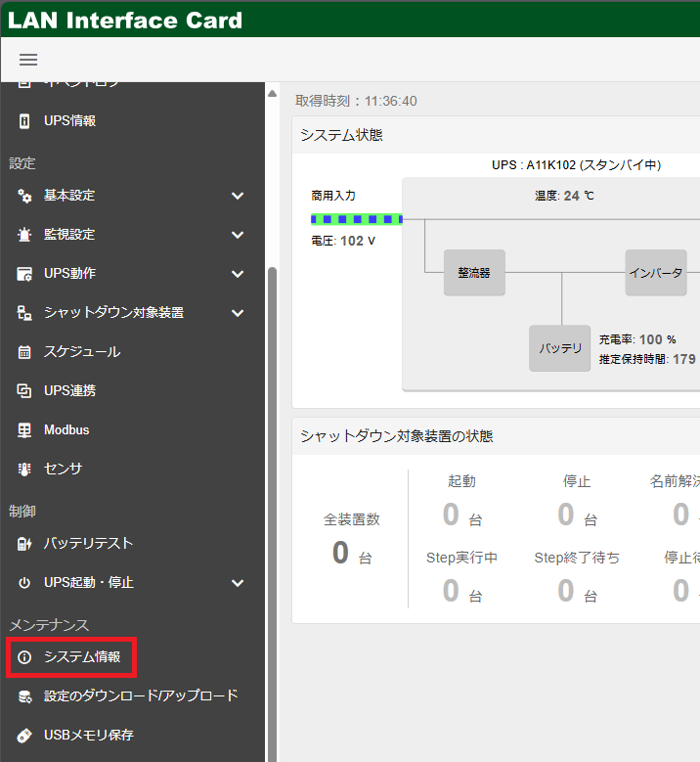Click the sidebar scrollbar thumb
Image resolution: width=700 pixels, height=762 pixels.
point(272,515)
